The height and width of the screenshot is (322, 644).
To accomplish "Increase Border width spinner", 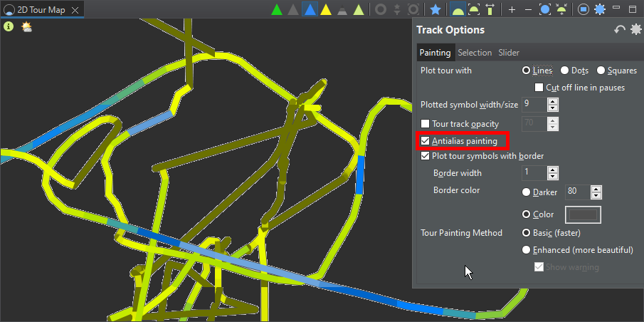I will 553,170.
